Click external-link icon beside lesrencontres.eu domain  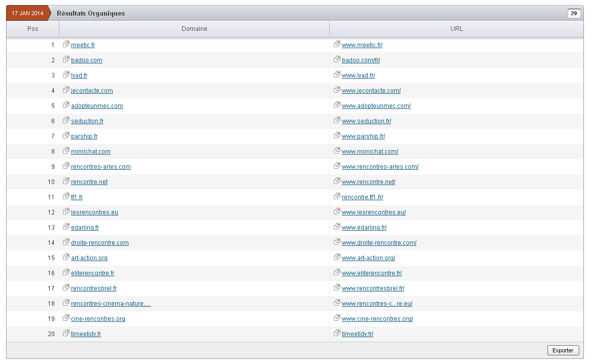click(66, 211)
